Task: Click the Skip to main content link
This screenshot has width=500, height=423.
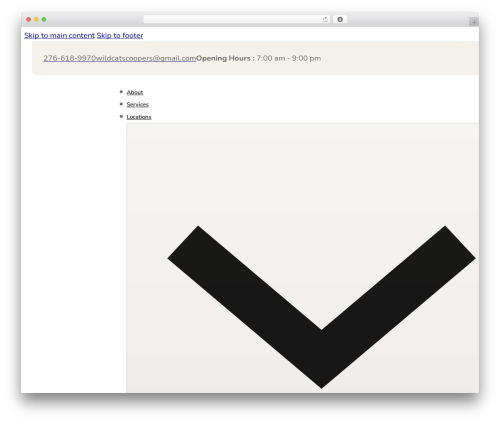Action: 59,35
